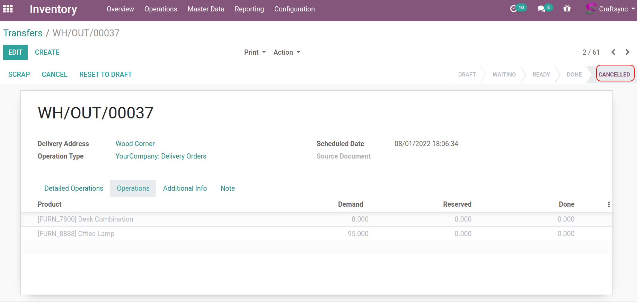Switch to Detailed Operations tab
The height and width of the screenshot is (305, 644).
pyautogui.click(x=74, y=188)
